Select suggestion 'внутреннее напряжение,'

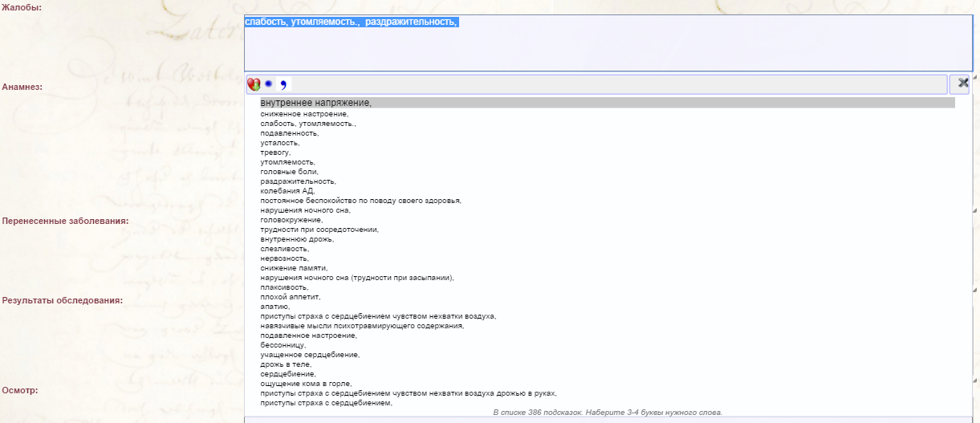pyautogui.click(x=315, y=103)
